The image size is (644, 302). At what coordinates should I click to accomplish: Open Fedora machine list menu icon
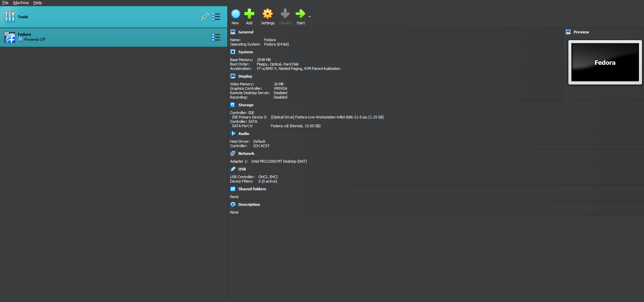click(x=216, y=37)
